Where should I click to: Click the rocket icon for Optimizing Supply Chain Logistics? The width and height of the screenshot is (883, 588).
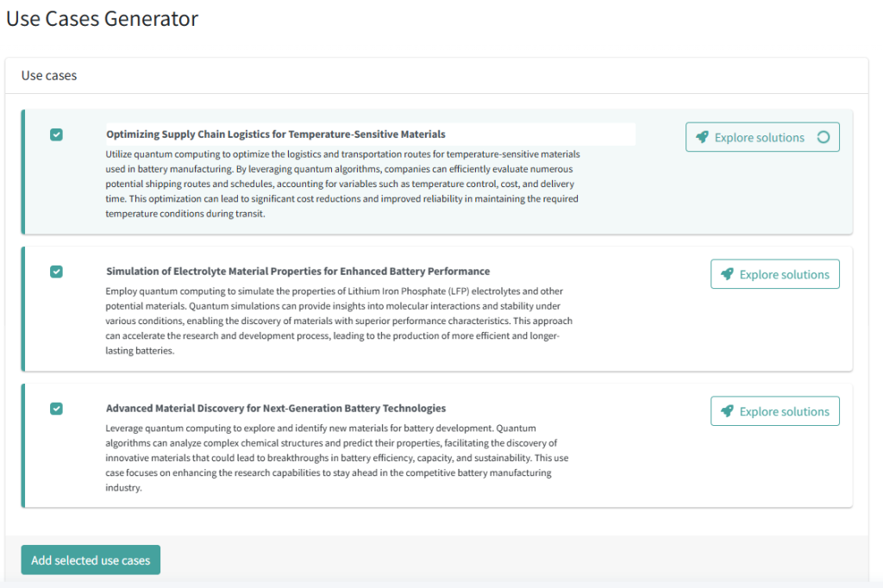702,137
